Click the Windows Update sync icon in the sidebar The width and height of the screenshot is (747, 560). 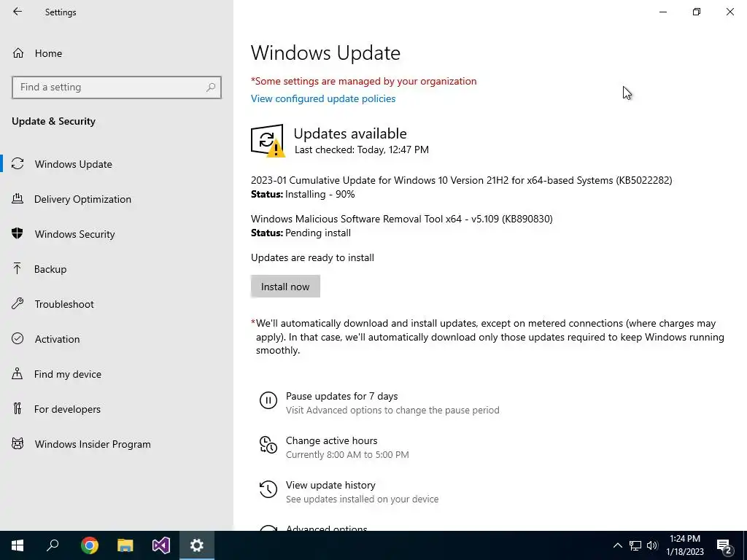click(18, 164)
